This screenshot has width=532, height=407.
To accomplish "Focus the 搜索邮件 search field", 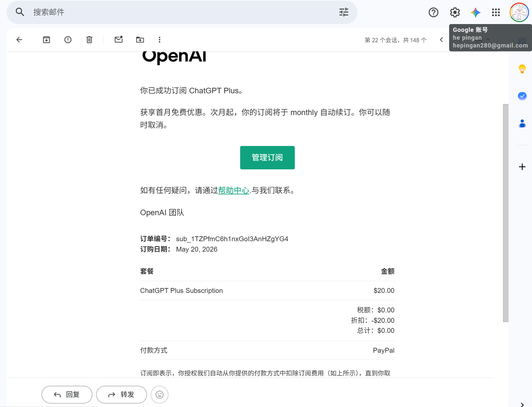I will click(182, 12).
